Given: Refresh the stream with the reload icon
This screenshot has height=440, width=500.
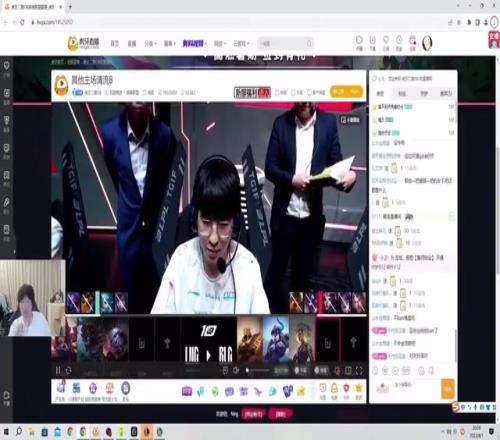Looking at the screenshot, I should [x=68, y=370].
